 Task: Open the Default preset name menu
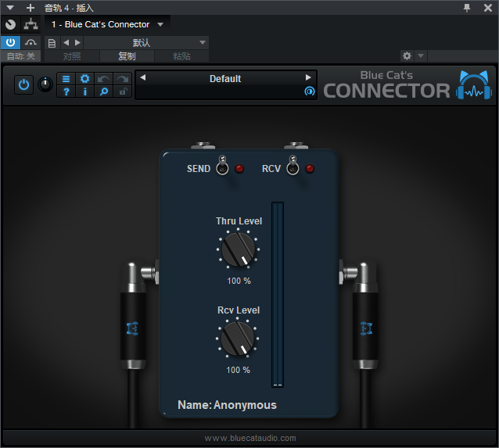225,78
